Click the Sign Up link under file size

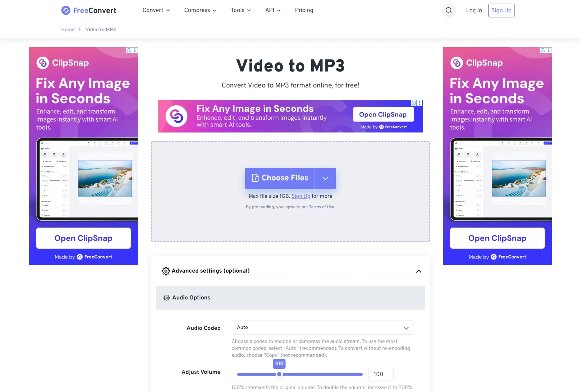click(301, 196)
